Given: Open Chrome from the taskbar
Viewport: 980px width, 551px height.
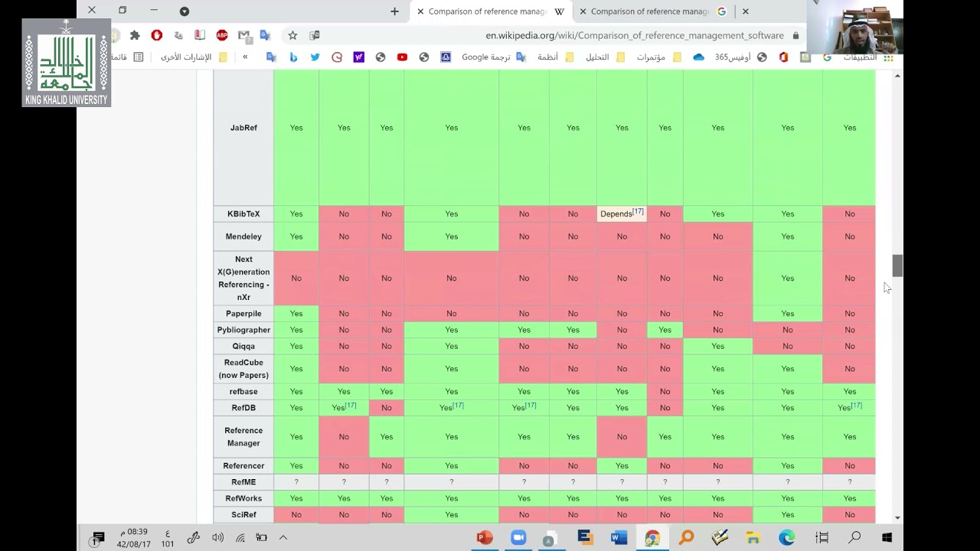Looking at the screenshot, I should pos(652,538).
